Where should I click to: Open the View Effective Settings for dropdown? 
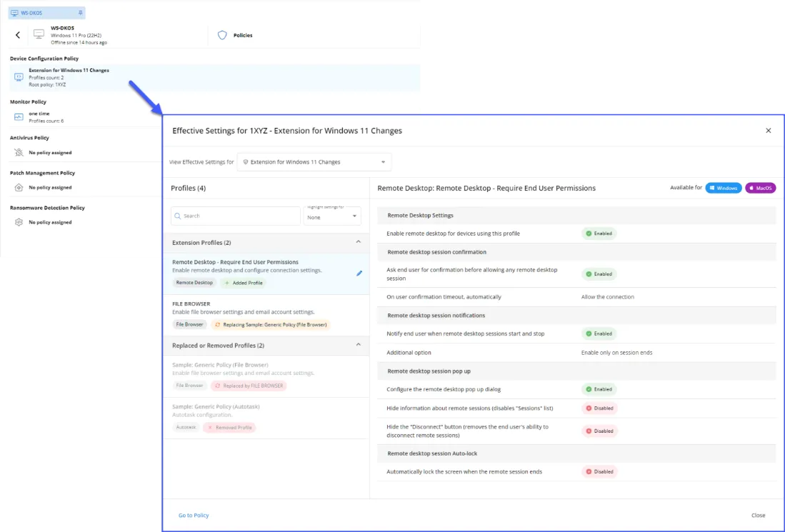[x=314, y=162]
